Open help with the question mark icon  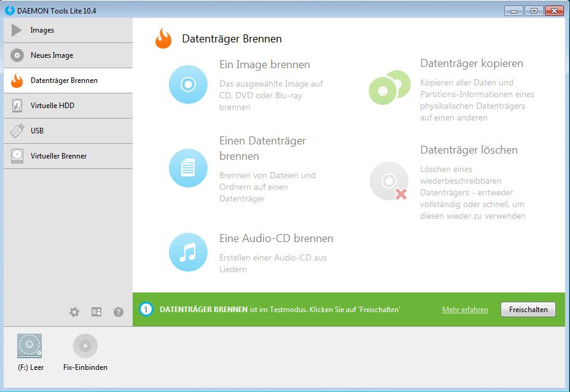point(119,312)
